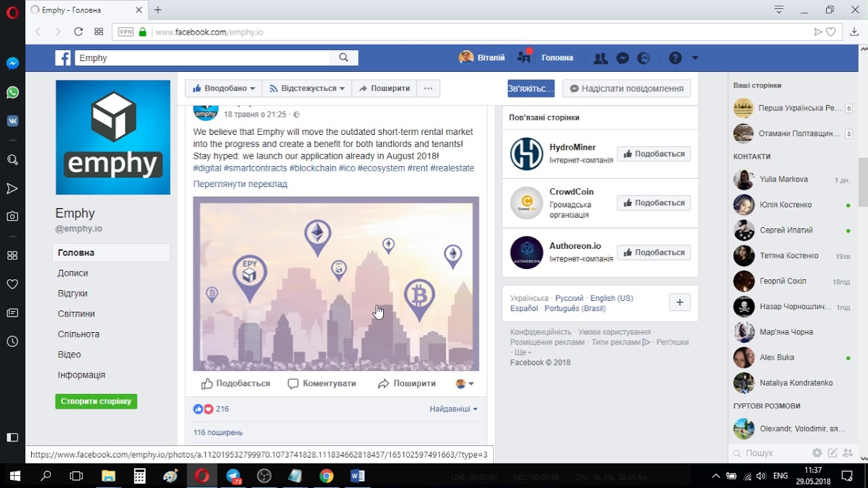Open WhatsApp in Opera sidebar
The width and height of the screenshot is (868, 488).
point(12,92)
